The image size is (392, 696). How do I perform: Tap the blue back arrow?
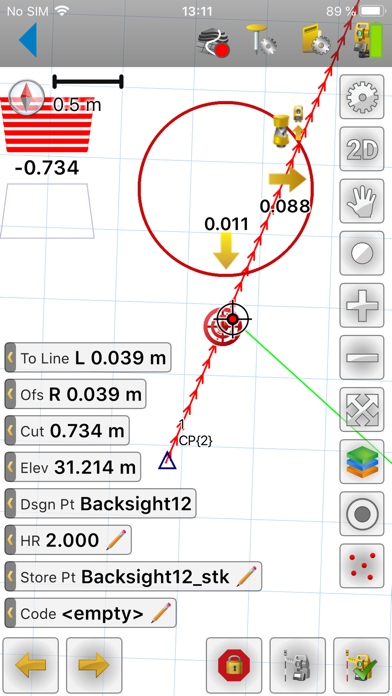tap(28, 40)
